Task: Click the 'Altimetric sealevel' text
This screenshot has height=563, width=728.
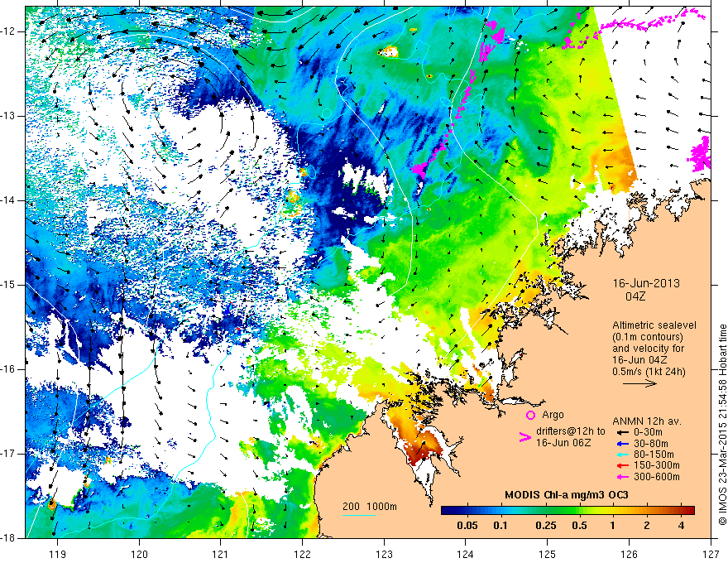Action: 654,325
